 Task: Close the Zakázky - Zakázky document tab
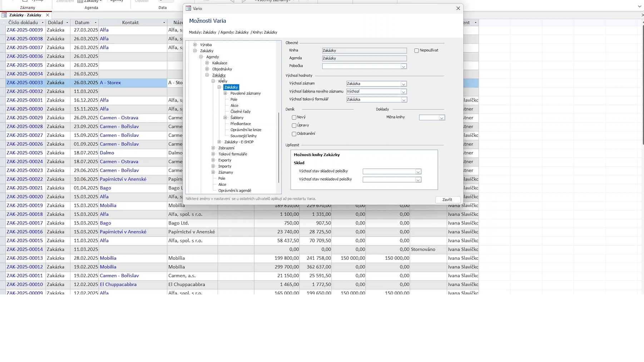pos(48,15)
